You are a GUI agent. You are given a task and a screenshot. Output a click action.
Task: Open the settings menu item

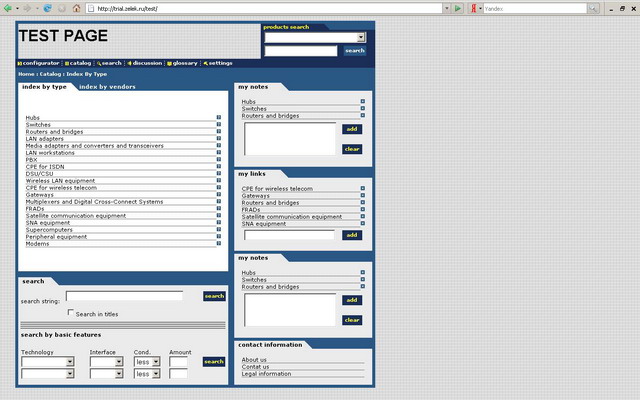(x=218, y=63)
